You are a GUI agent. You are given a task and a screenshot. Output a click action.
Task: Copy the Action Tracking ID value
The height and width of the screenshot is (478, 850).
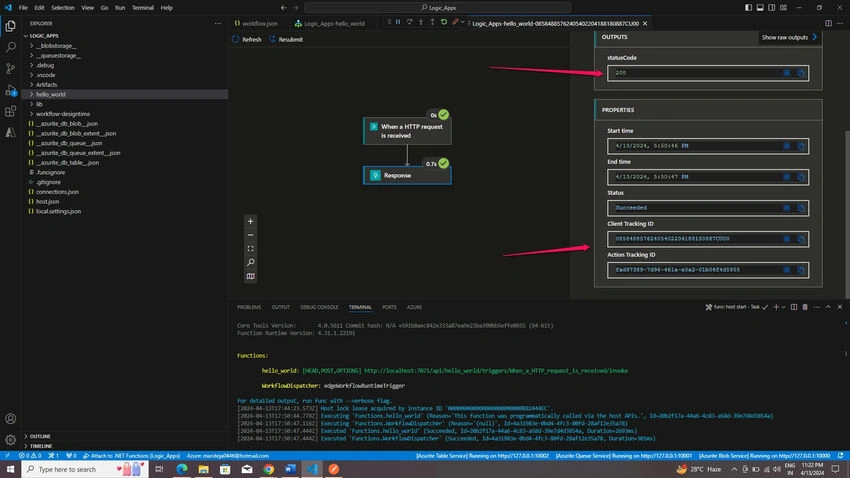click(x=801, y=270)
